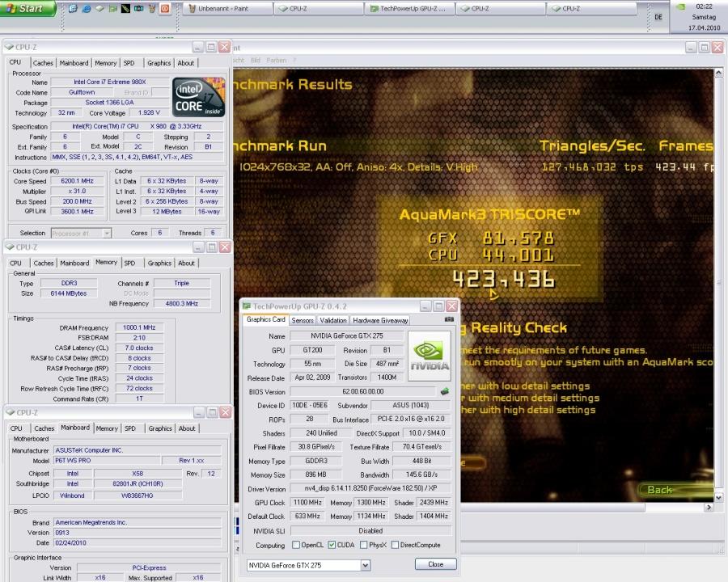Click the green GPU-Z quick launch icon
The image size is (728, 582).
tap(112, 8)
